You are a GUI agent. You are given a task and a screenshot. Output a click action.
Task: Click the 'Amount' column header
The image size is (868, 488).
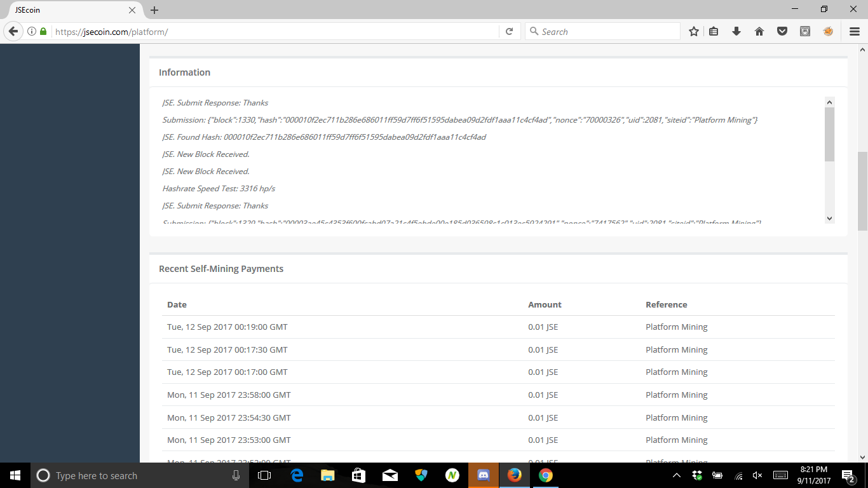(545, 304)
